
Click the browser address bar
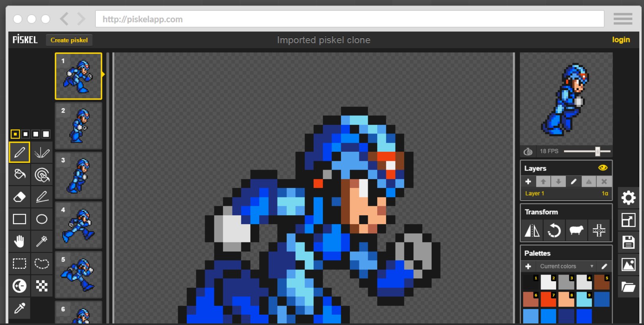[x=350, y=19]
